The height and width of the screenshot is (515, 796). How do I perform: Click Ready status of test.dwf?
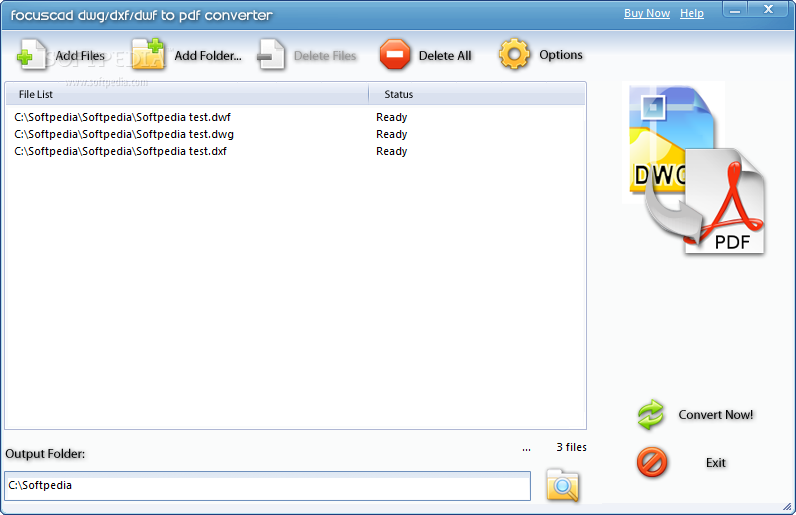391,117
